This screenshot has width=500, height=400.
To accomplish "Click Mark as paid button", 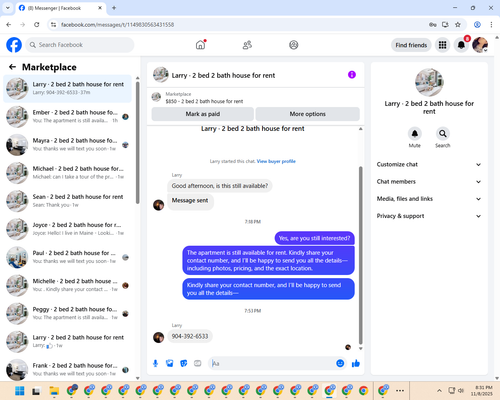I will [x=203, y=114].
